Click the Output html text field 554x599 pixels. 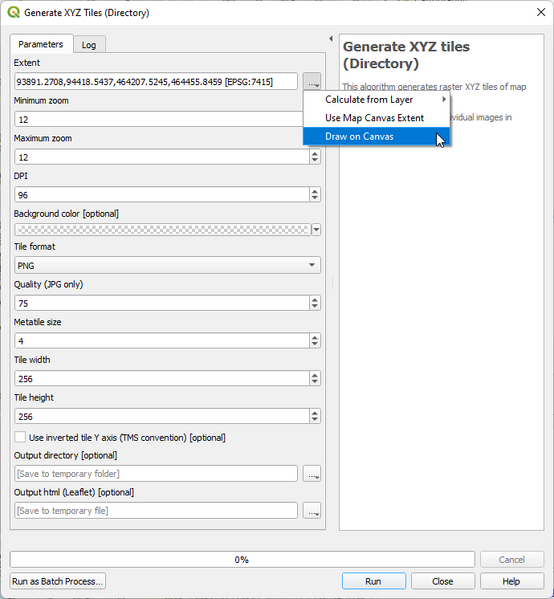(156, 511)
